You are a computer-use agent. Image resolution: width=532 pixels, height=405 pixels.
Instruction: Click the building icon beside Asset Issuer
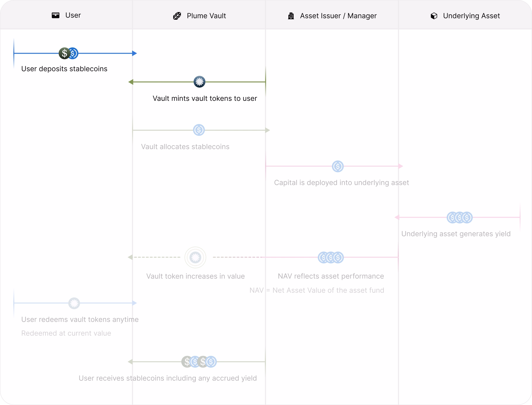[291, 16]
